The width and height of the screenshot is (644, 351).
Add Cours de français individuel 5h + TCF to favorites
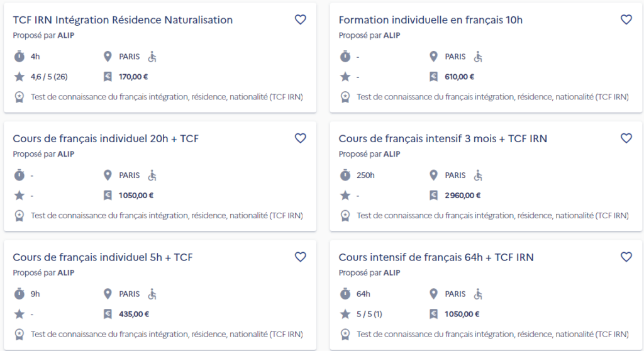[x=300, y=257]
